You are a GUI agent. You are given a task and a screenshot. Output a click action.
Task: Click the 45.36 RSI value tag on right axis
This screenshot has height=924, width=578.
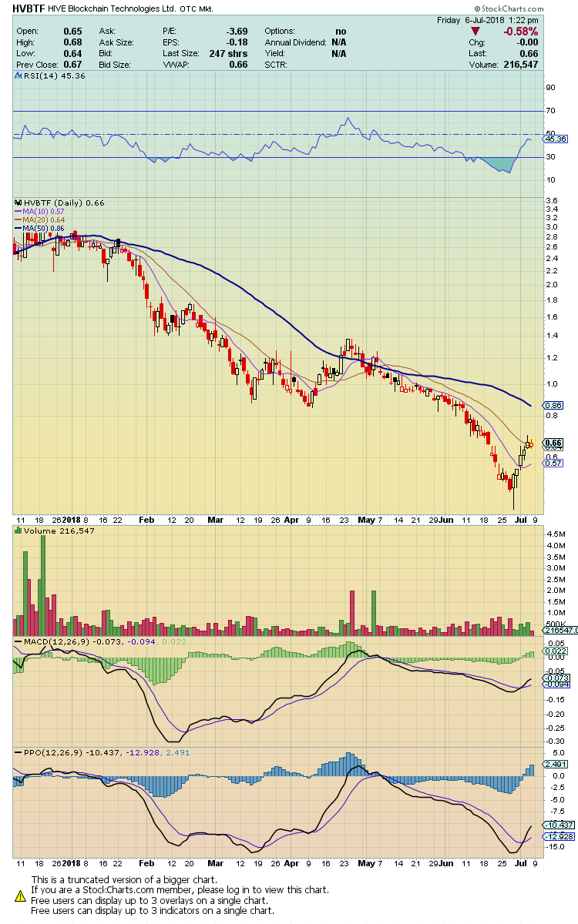pos(556,139)
